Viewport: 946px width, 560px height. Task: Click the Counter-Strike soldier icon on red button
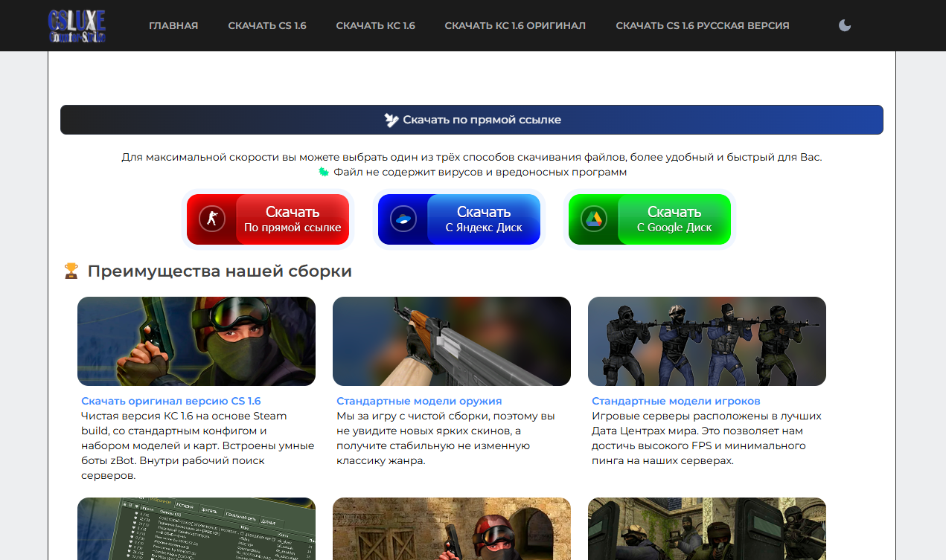[212, 219]
